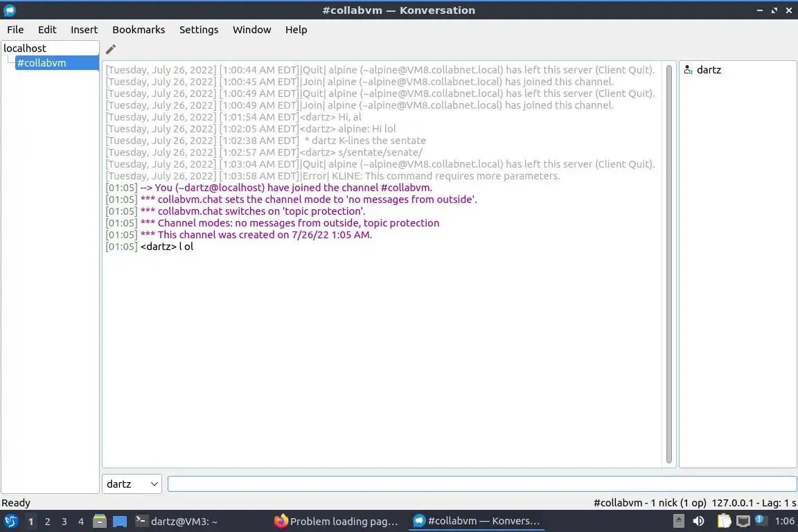Screen dimensions: 798x532
Task: Select the localhost server tree item
Action: pyautogui.click(x=50, y=48)
